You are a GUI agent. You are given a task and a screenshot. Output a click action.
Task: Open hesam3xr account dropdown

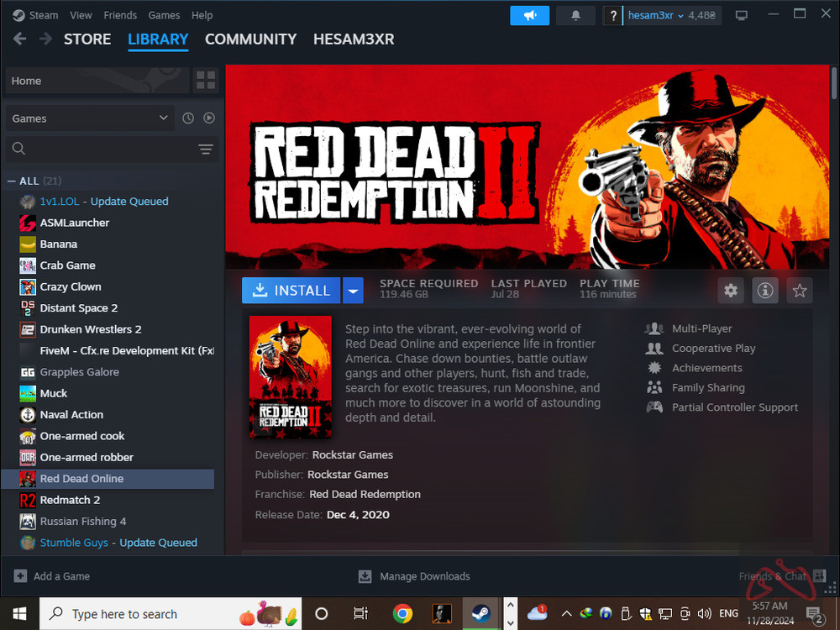pos(670,15)
